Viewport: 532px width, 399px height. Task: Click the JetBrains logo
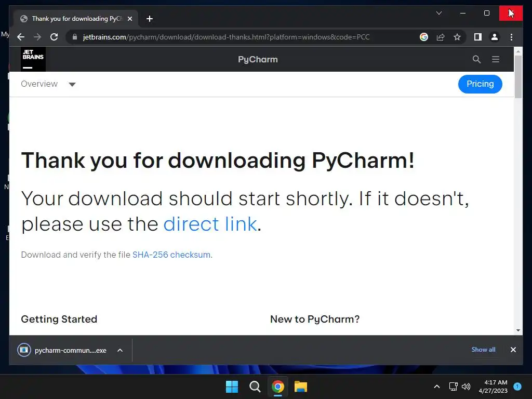coord(33,59)
